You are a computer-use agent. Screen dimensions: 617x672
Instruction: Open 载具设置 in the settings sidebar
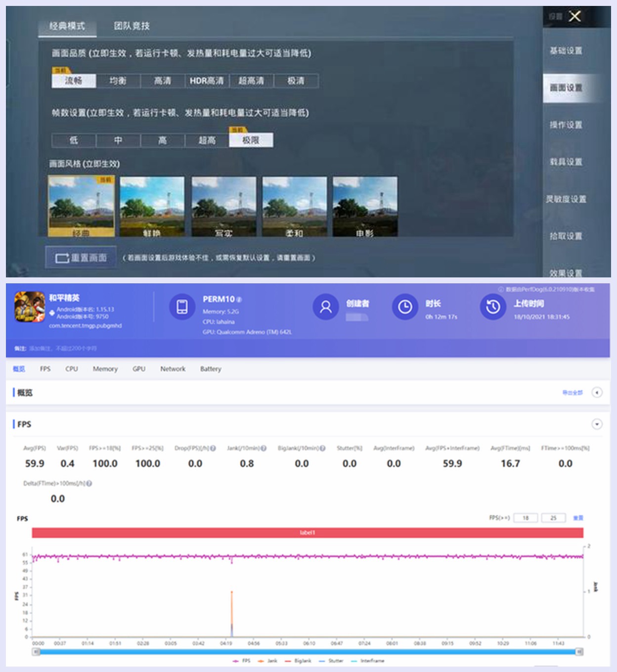[x=566, y=162]
